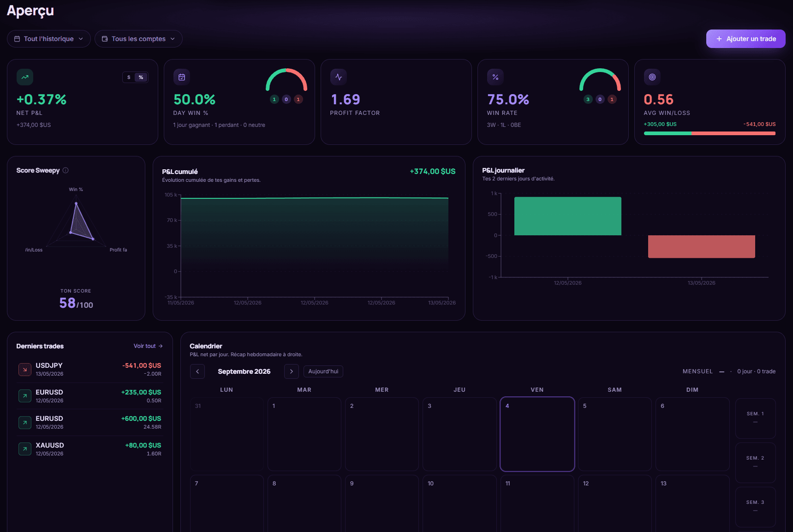The image size is (793, 532).
Task: Click the calendar icon in Tout l'historique
Action: (x=17, y=39)
